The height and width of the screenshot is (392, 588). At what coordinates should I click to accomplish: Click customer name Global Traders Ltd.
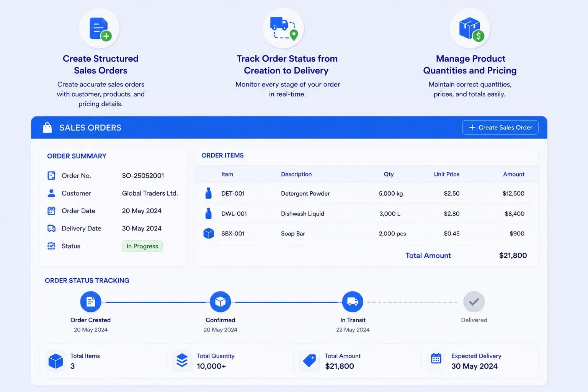pos(150,193)
